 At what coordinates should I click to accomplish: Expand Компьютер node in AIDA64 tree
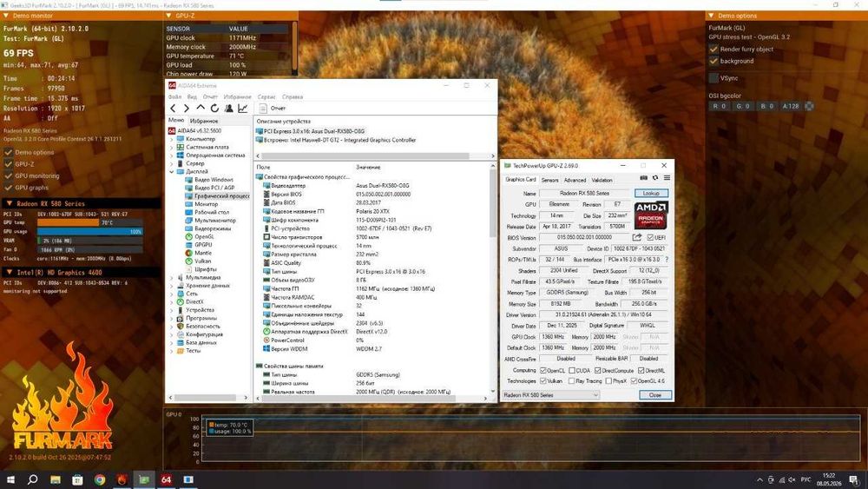[171, 140]
